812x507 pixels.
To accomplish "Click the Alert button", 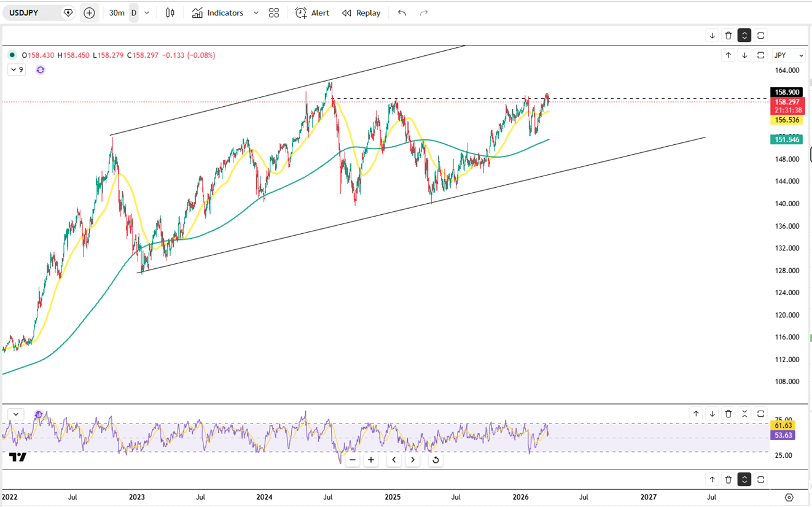I will tap(312, 13).
